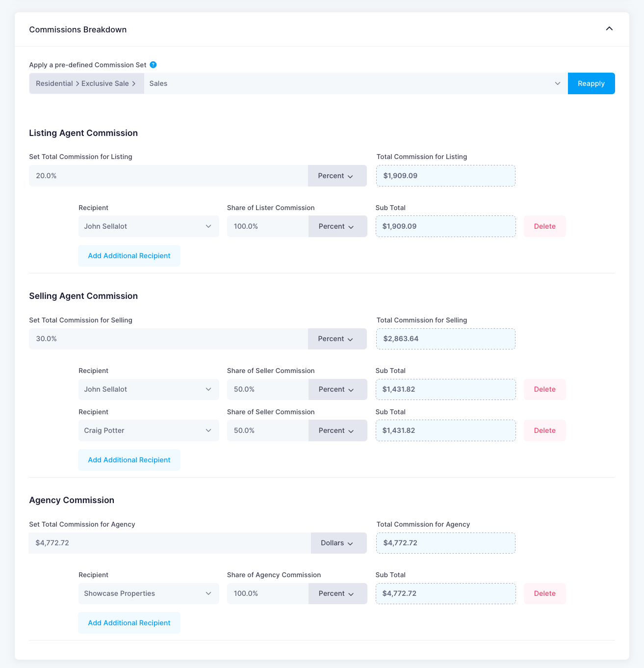This screenshot has width=644, height=668.
Task: Open the Dollars unit dropdown for Agency commission
Action: pos(338,543)
